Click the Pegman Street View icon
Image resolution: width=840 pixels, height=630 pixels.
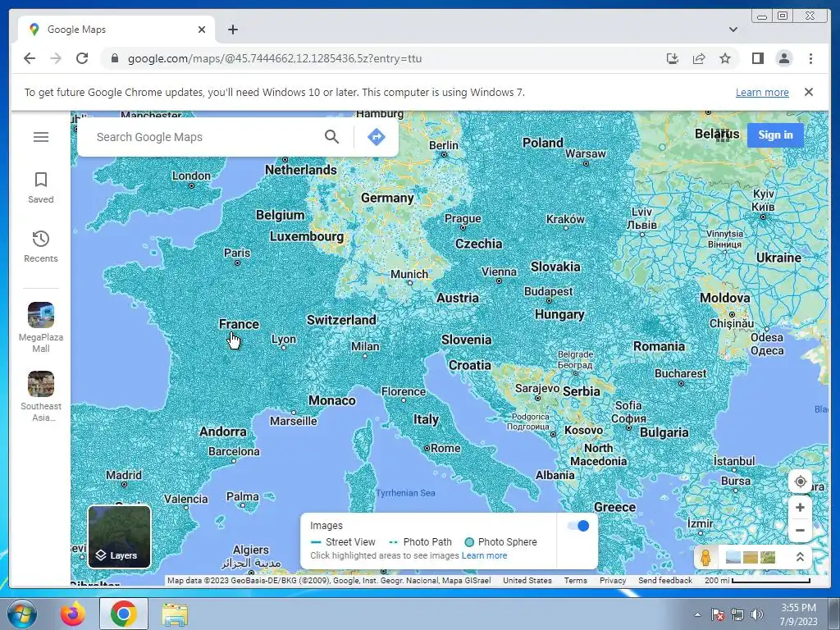[x=705, y=557]
